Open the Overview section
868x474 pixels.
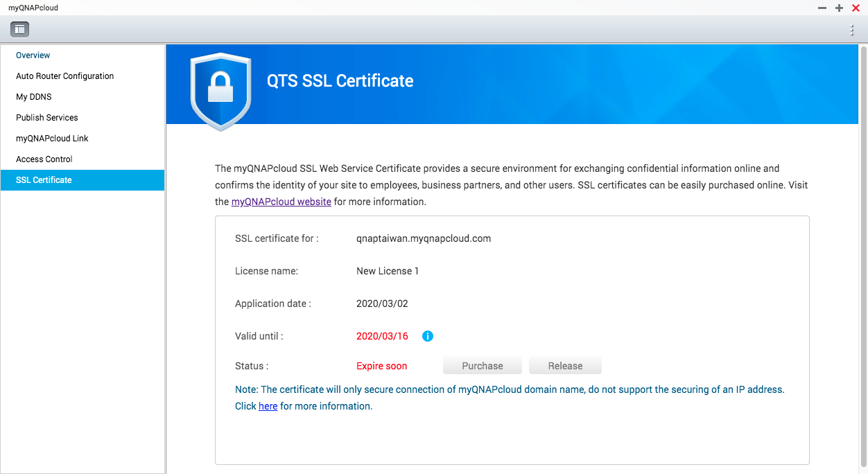tap(33, 55)
